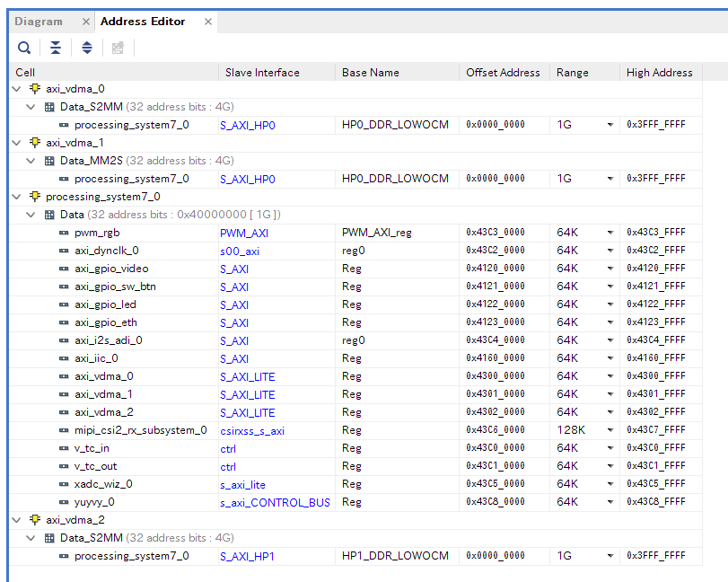The height and width of the screenshot is (582, 728).
Task: Collapse the Data 0x40000000 address segment
Action: (31, 215)
